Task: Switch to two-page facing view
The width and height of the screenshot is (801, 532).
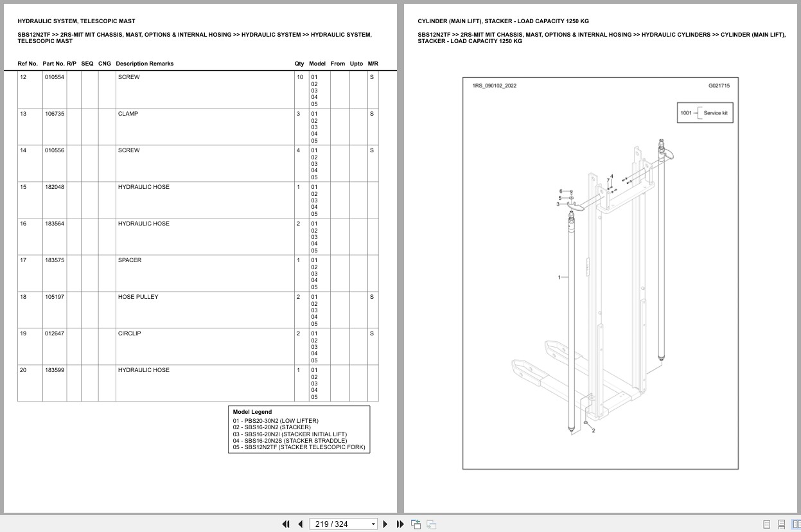Action: coord(796,524)
